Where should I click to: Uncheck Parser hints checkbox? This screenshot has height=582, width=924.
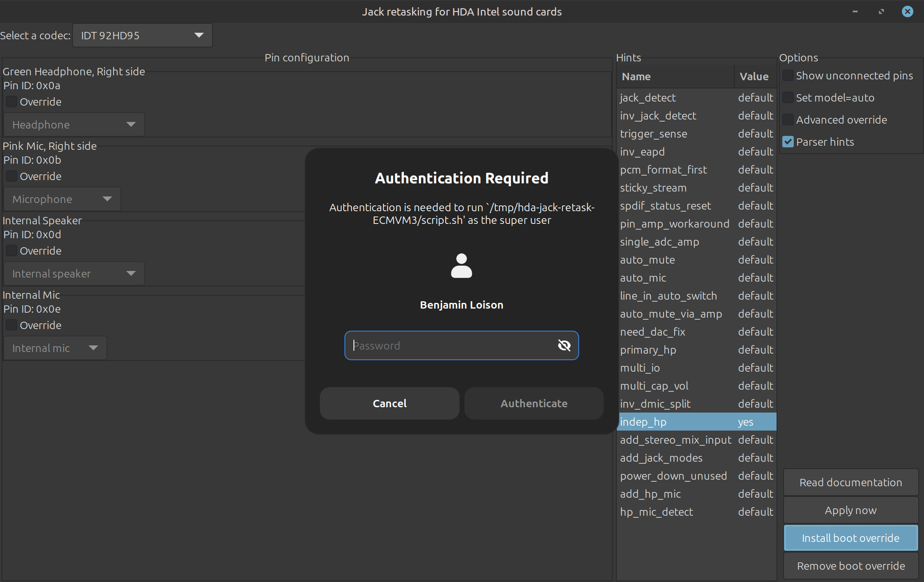click(788, 142)
